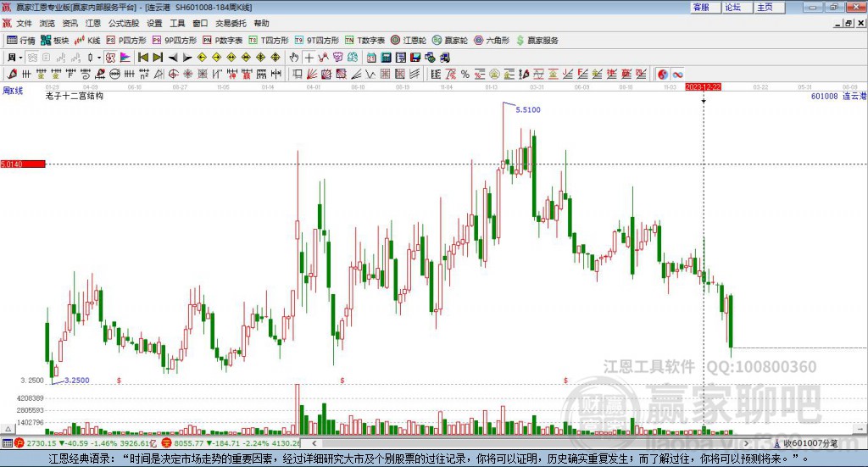
Task: Click the 沪 index 2730.15 status entry
Action: tap(86, 443)
